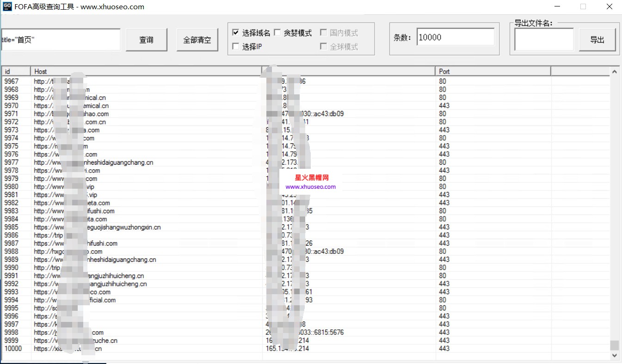
Task: Select the row with id 9978
Action: pos(305,171)
